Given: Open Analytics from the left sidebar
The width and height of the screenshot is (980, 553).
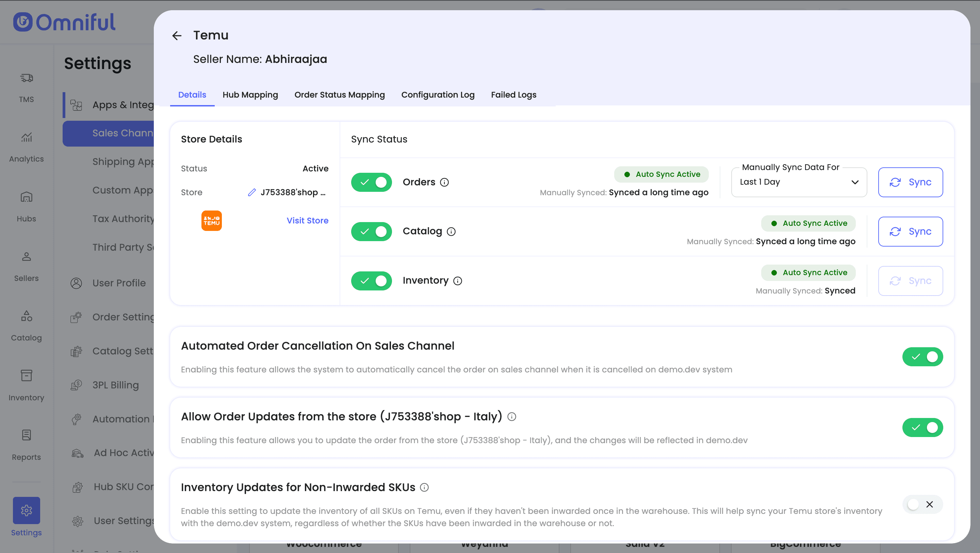Looking at the screenshot, I should [26, 147].
